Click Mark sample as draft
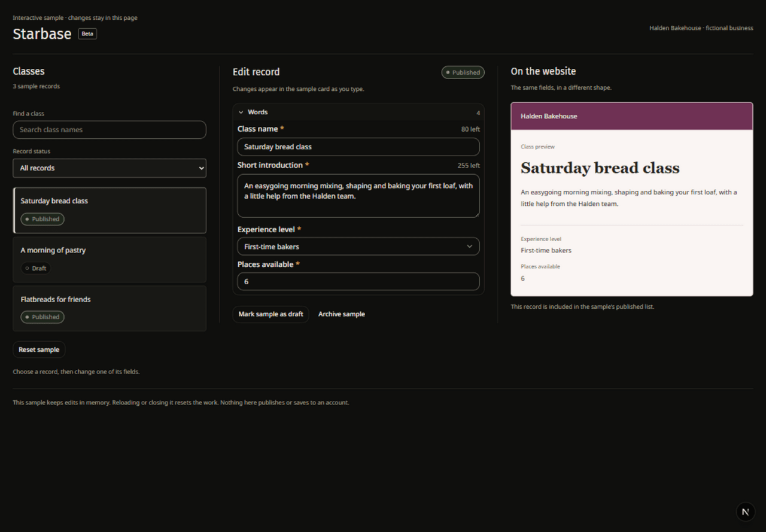766x532 pixels. point(270,314)
